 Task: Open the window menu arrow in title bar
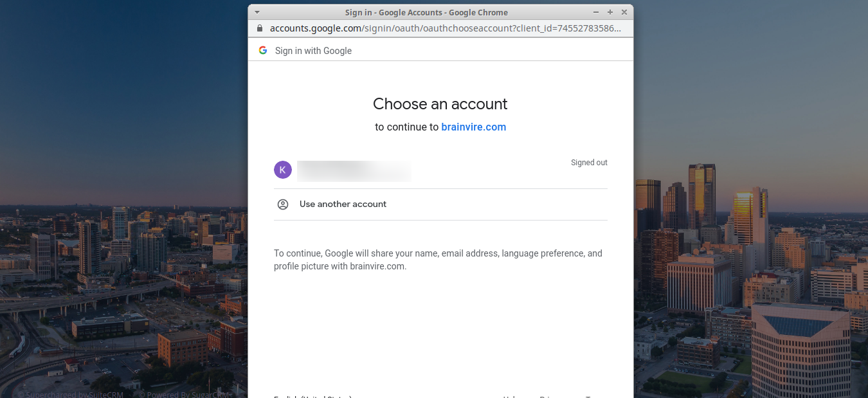click(x=257, y=12)
